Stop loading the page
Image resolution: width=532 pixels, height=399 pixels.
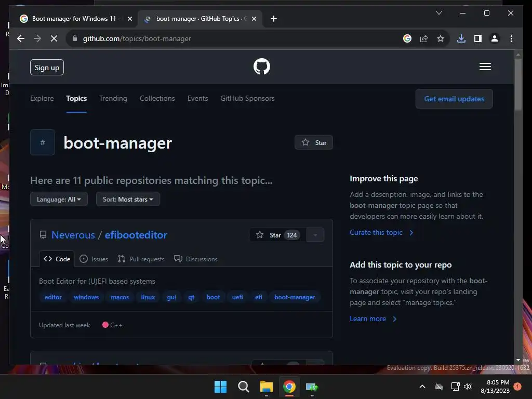(54, 38)
